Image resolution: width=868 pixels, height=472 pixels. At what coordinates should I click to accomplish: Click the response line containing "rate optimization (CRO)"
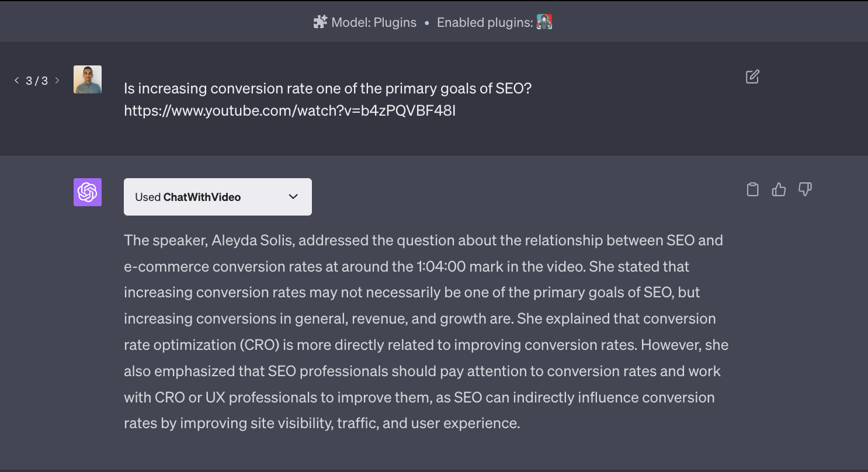pos(426,345)
